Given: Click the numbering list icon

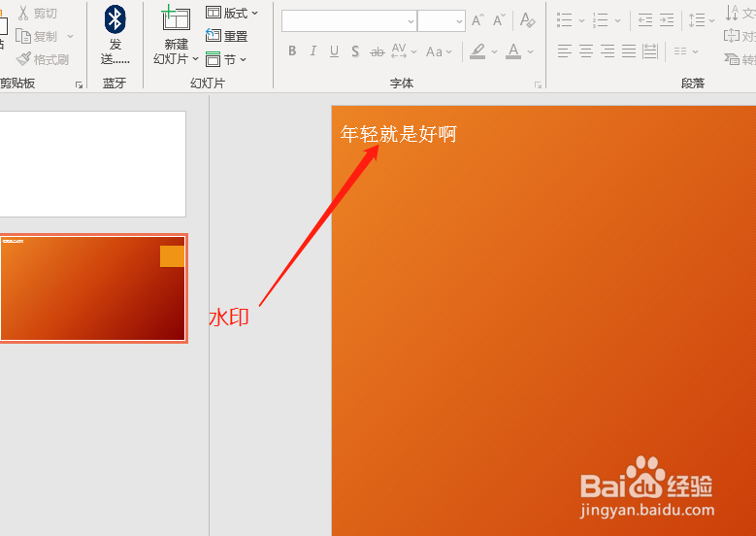Looking at the screenshot, I should pyautogui.click(x=601, y=20).
